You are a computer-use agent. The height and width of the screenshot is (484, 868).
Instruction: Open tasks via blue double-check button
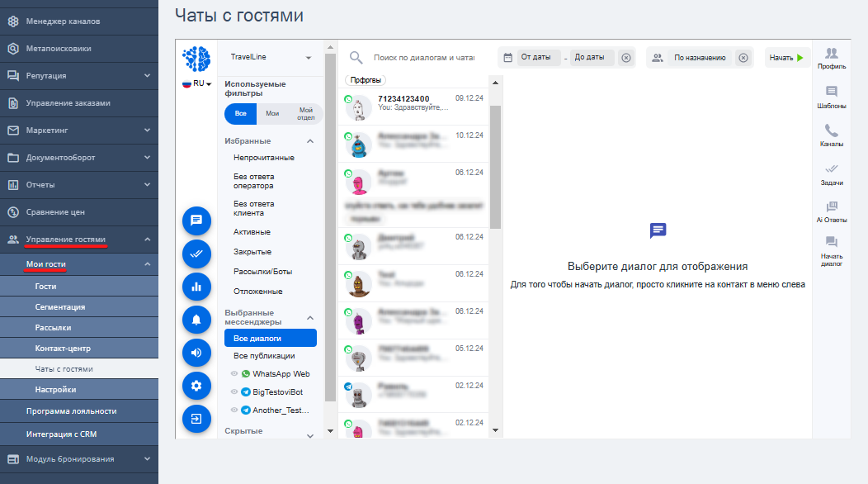[x=196, y=254]
